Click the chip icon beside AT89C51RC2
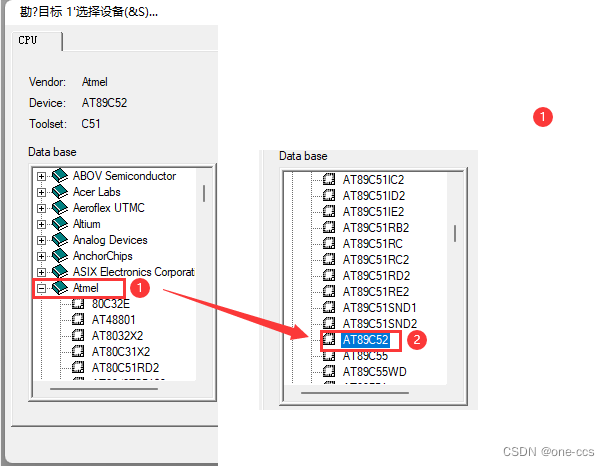 (x=329, y=259)
